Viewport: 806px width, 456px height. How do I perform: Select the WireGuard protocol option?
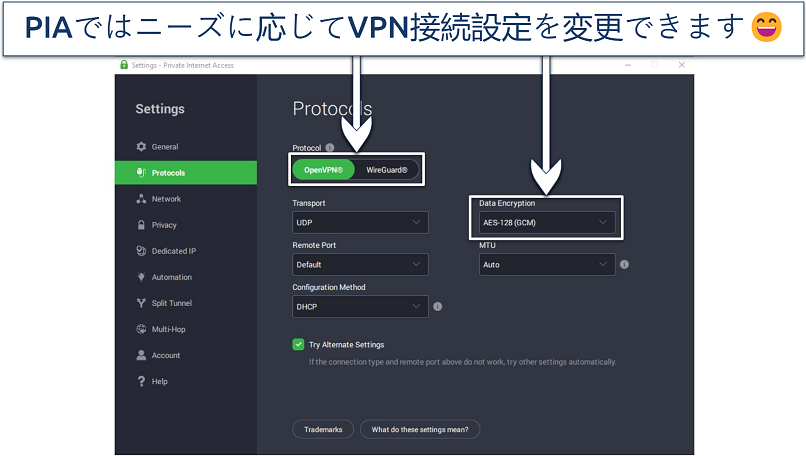[386, 170]
